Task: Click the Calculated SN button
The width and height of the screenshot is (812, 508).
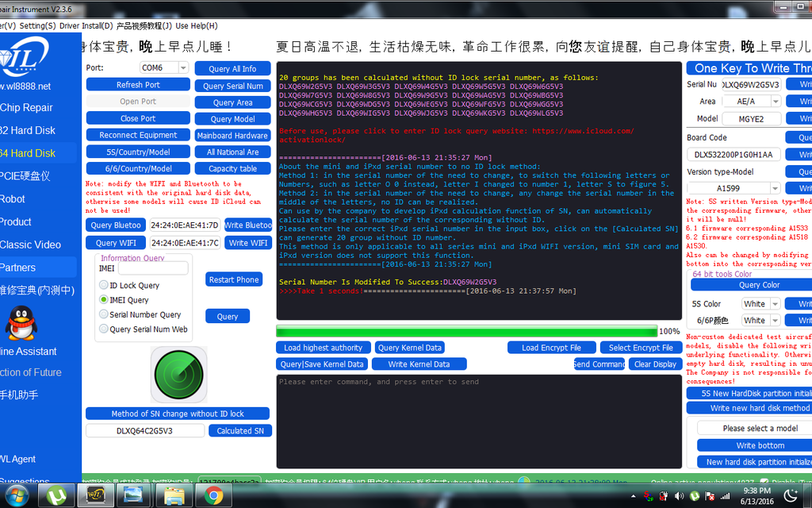Action: coord(240,431)
